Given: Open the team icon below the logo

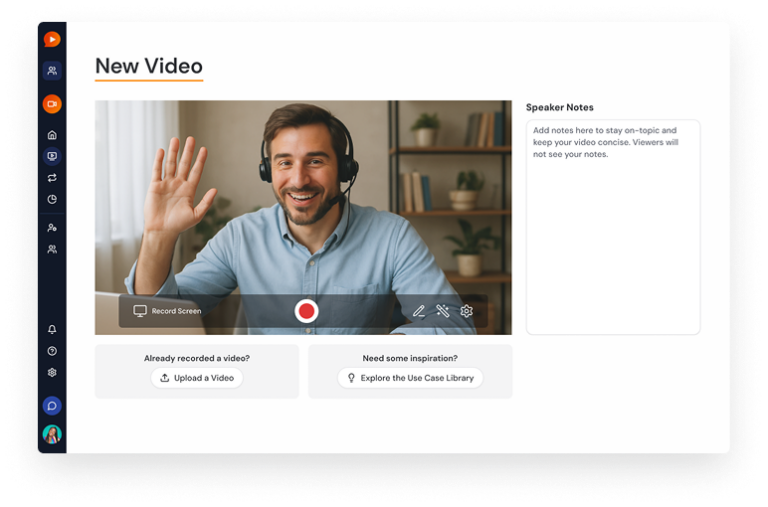Looking at the screenshot, I should click(52, 71).
